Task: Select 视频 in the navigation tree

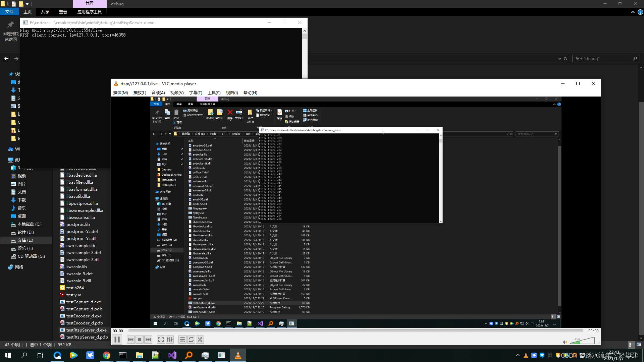Action: [x=22, y=176]
